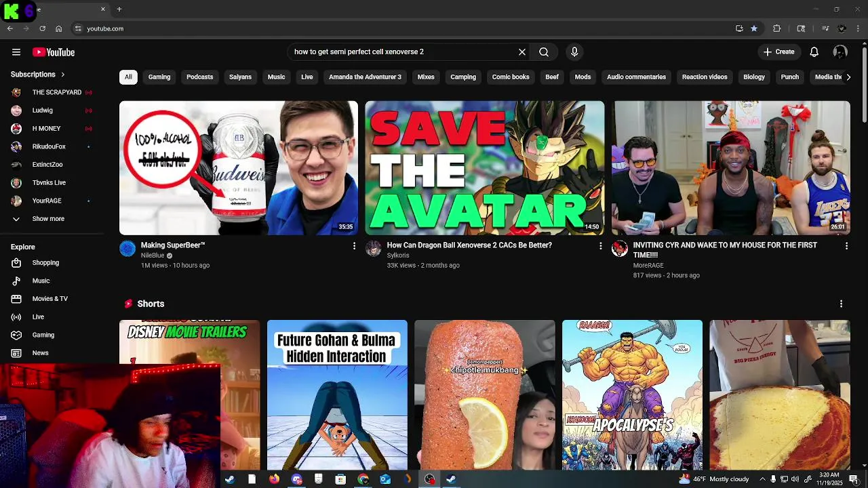Click the NileBlue channel avatar

click(x=127, y=249)
